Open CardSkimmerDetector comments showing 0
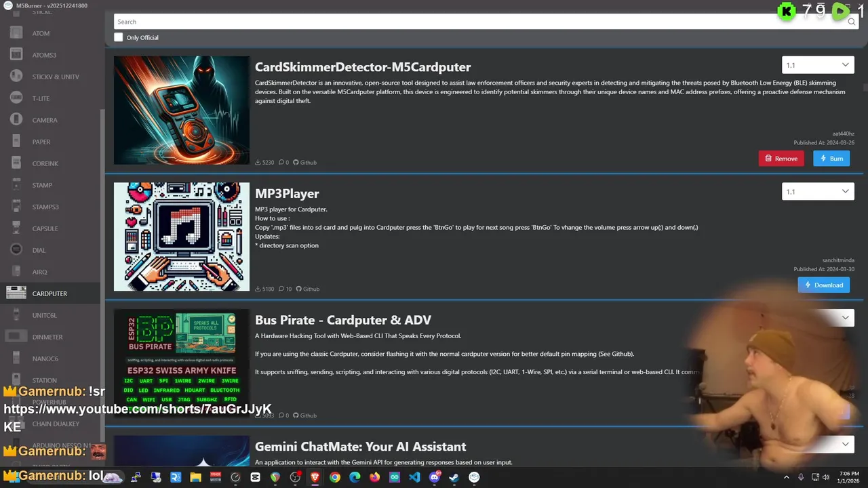The width and height of the screenshot is (868, 488). point(283,163)
